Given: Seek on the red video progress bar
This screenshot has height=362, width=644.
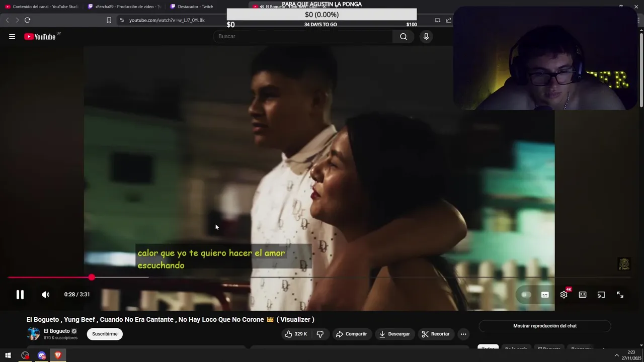Looking at the screenshot, I should (x=319, y=278).
